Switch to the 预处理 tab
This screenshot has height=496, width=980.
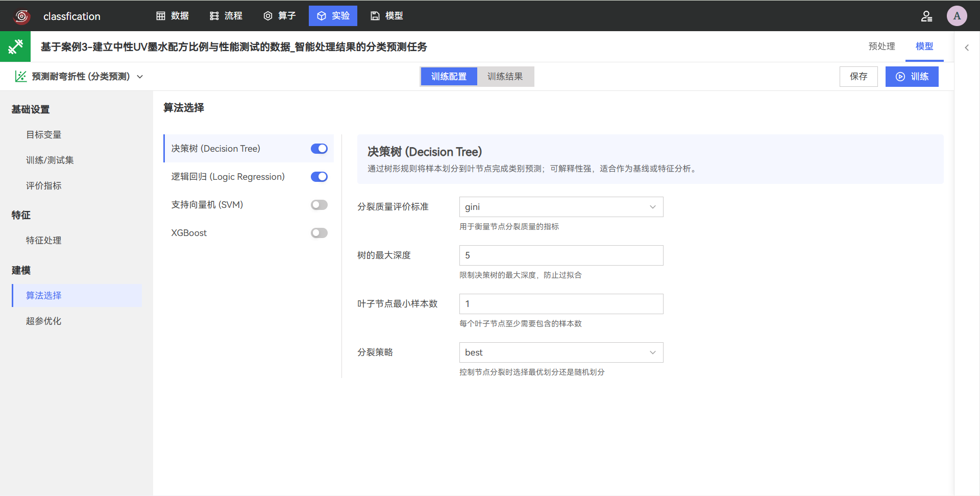tap(881, 46)
